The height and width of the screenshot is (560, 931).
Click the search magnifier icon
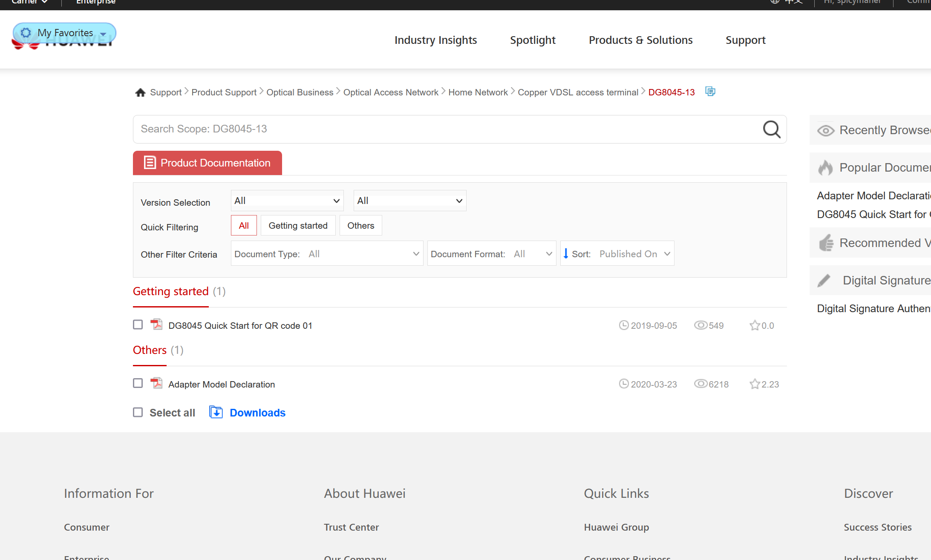click(771, 129)
